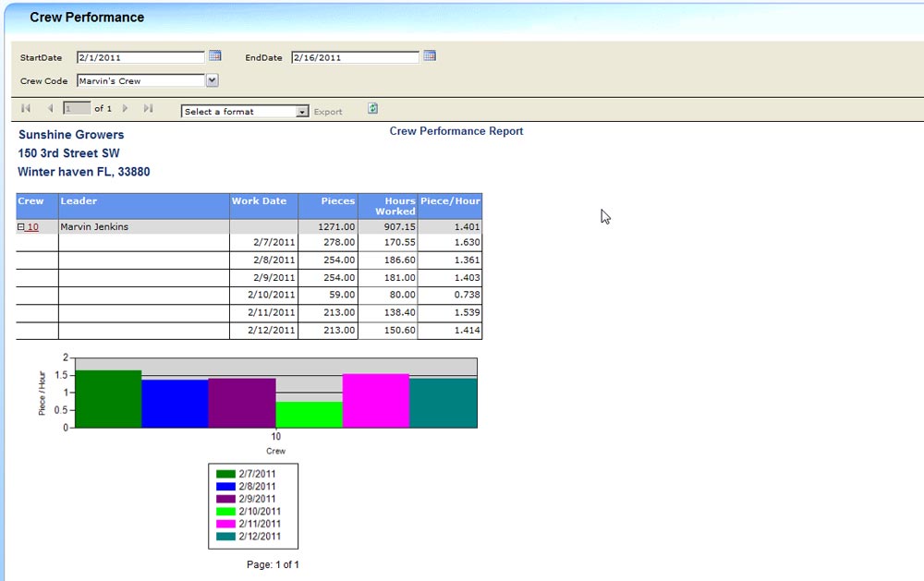
Task: Click the StartDate input field
Action: pyautogui.click(x=140, y=57)
